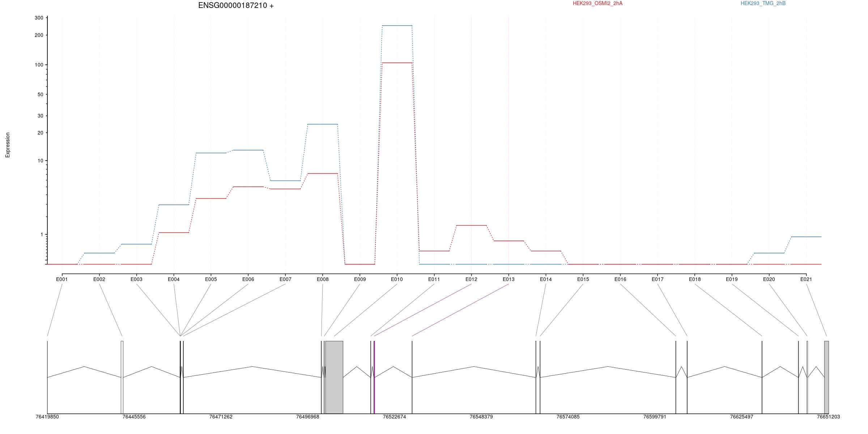Image resolution: width=868 pixels, height=434 pixels.
Task: Click y-axis tick value 50
Action: [x=41, y=94]
